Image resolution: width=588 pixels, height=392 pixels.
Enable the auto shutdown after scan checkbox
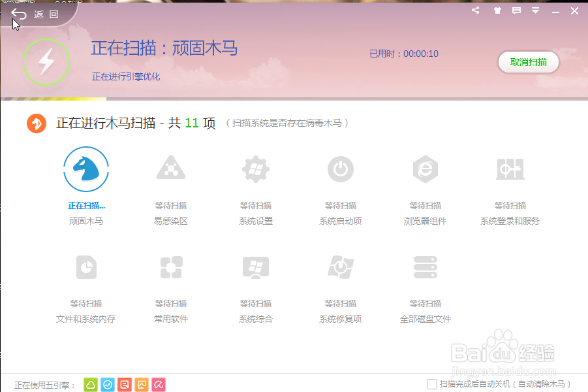point(430,385)
